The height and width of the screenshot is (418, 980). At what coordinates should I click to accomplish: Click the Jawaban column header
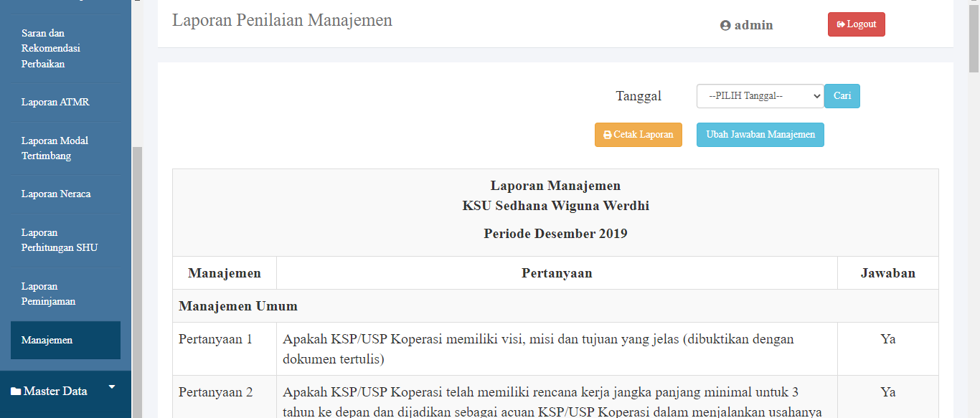888,273
